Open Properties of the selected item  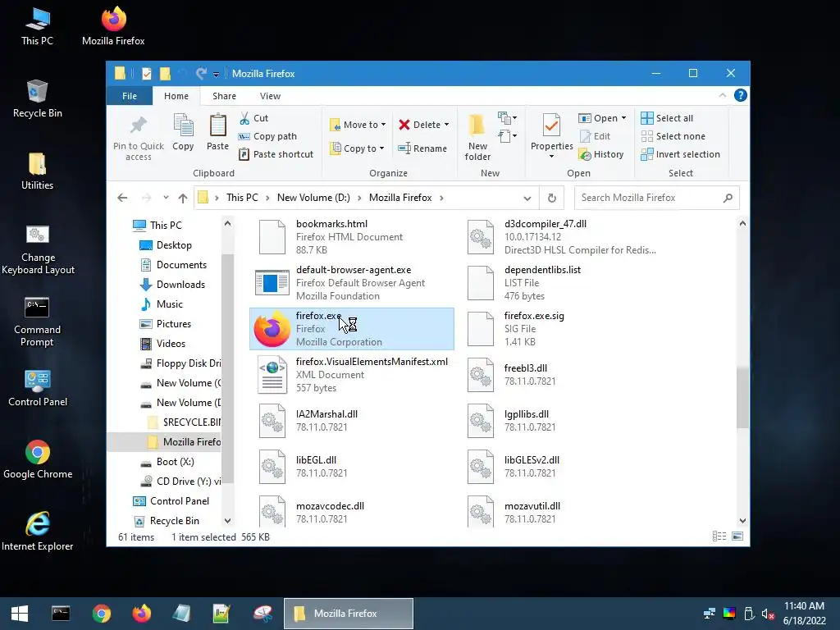pos(552,135)
